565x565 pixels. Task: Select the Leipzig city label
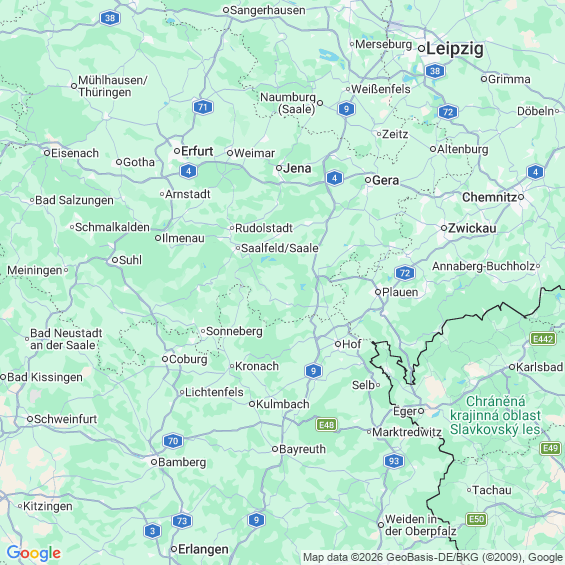pyautogui.click(x=454, y=48)
